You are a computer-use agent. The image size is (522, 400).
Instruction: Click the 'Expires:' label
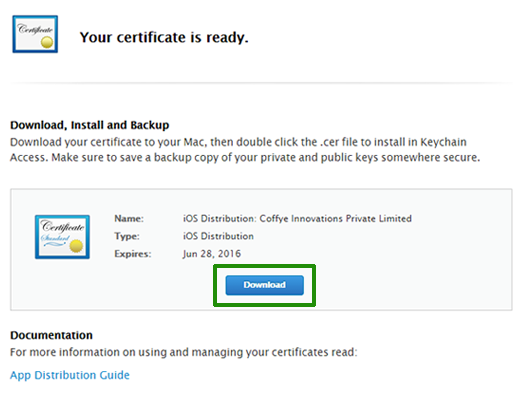coord(133,254)
